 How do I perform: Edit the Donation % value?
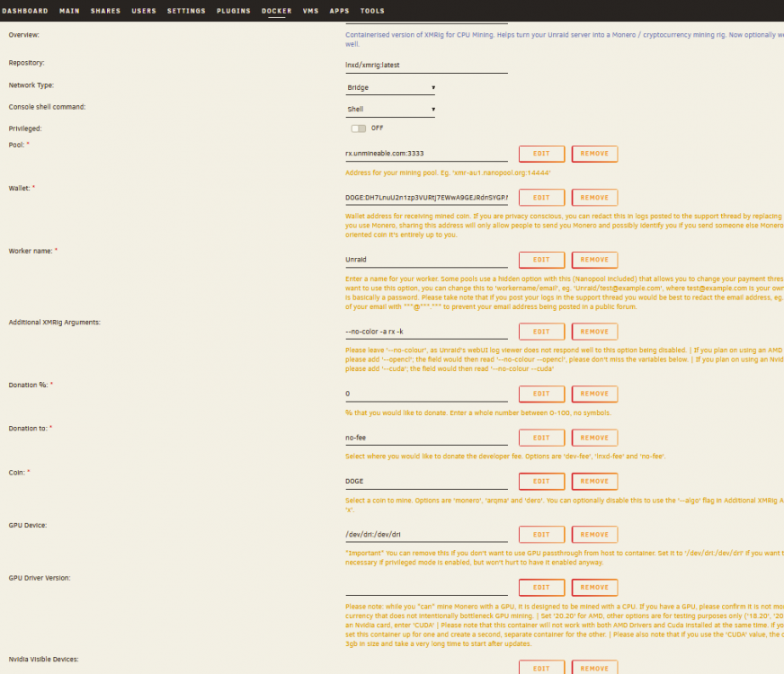coord(541,394)
